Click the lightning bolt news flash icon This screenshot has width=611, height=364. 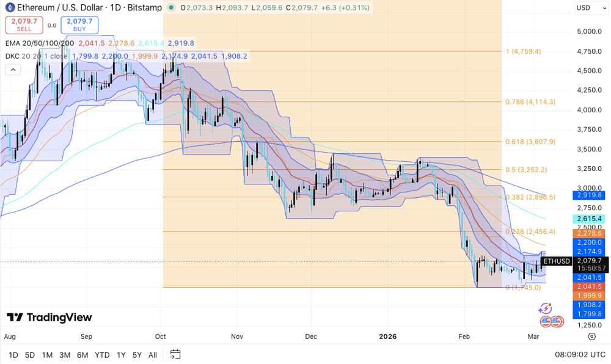click(x=546, y=310)
